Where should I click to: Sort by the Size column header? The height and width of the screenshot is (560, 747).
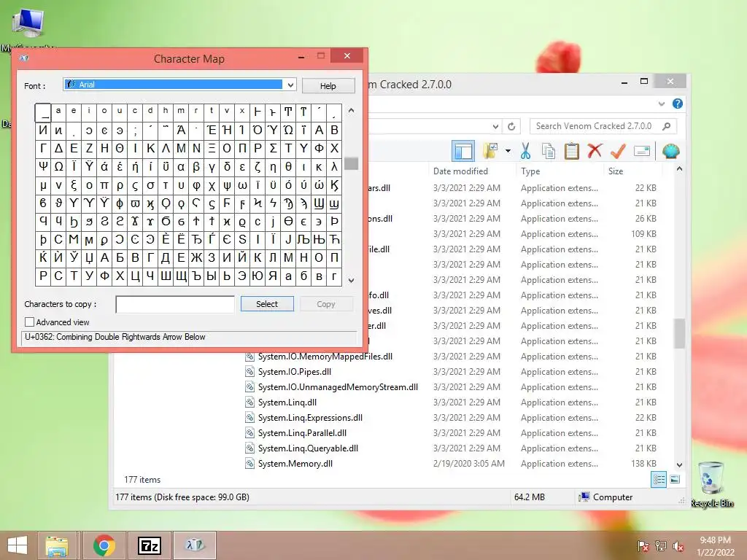616,171
